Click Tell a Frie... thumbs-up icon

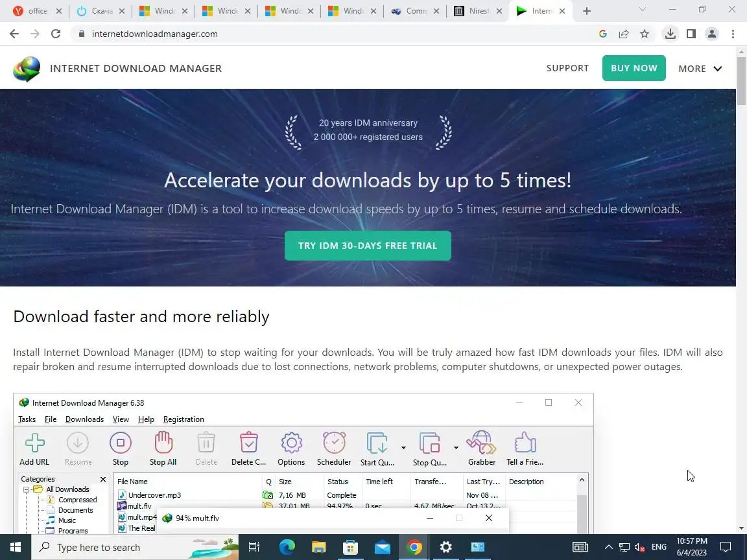[x=525, y=443]
